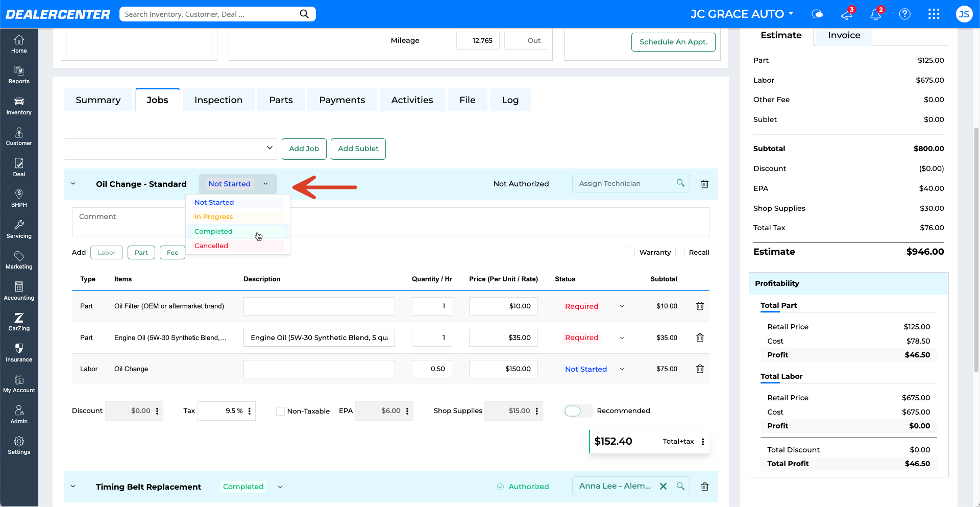Delete the Oil Filter part row
The height and width of the screenshot is (507, 980).
700,306
